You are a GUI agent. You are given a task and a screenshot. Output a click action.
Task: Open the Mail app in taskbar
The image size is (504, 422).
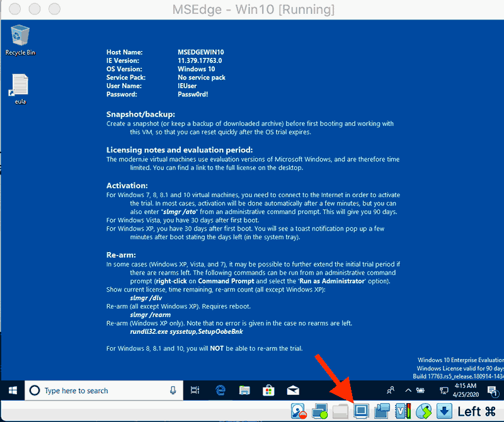(x=292, y=391)
